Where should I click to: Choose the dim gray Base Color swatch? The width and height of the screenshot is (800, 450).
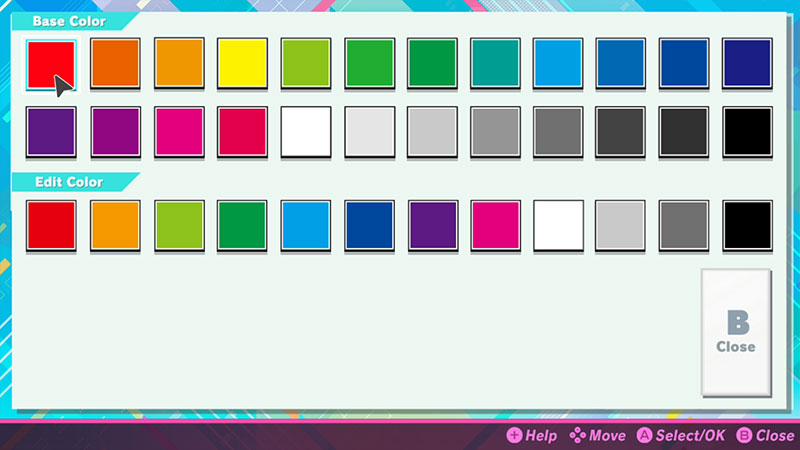(x=558, y=132)
